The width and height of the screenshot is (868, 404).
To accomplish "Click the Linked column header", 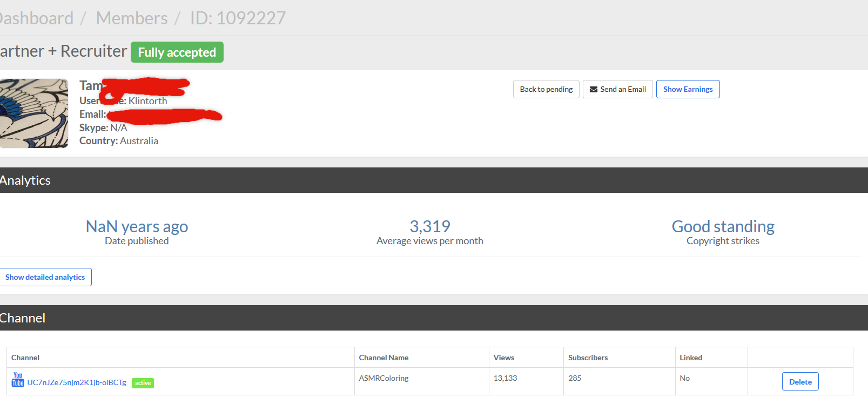I will (691, 358).
